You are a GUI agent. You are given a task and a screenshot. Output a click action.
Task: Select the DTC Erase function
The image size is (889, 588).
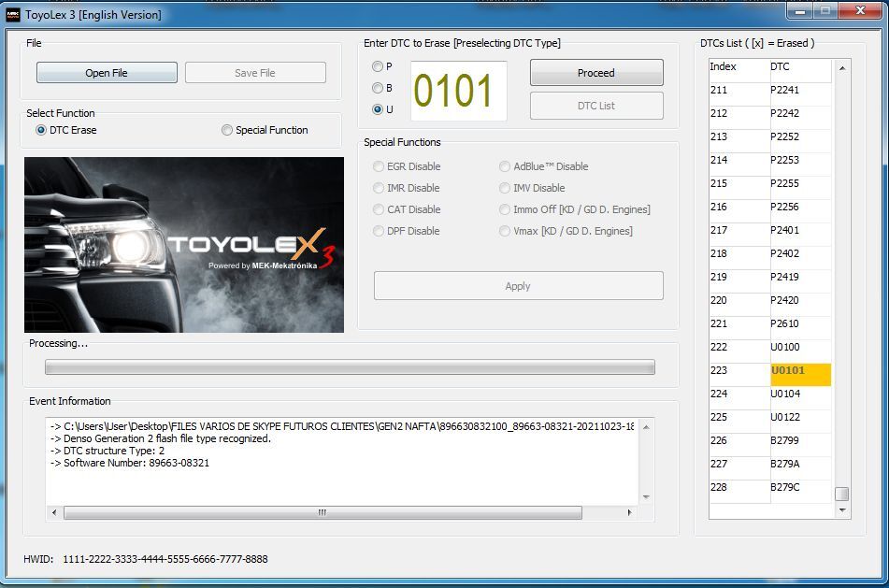pyautogui.click(x=65, y=130)
